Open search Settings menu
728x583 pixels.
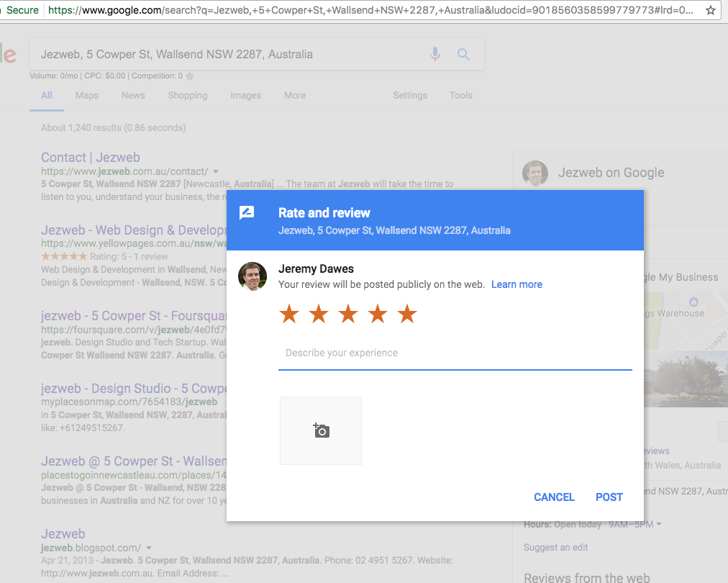(x=410, y=95)
